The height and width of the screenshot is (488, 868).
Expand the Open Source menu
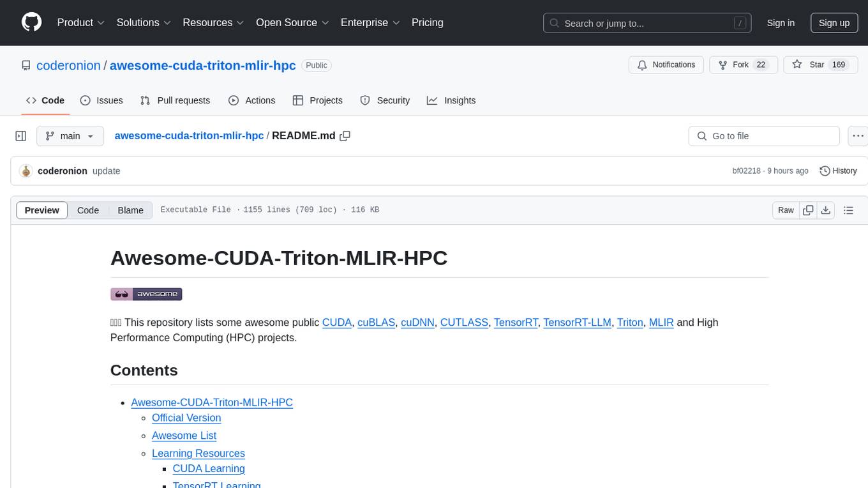pos(292,22)
